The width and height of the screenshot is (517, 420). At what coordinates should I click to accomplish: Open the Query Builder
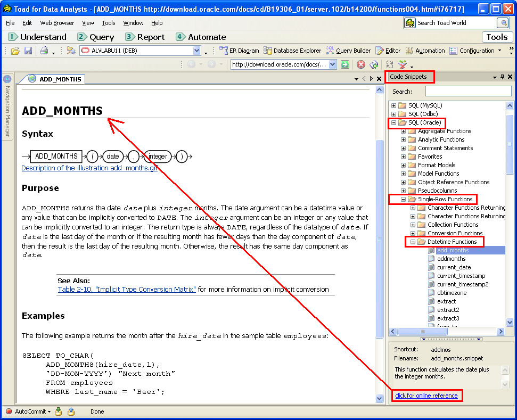(348, 51)
